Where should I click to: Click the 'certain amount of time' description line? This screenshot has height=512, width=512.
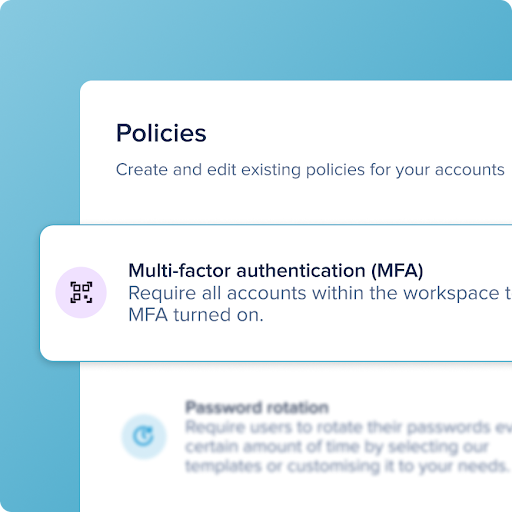click(337, 447)
